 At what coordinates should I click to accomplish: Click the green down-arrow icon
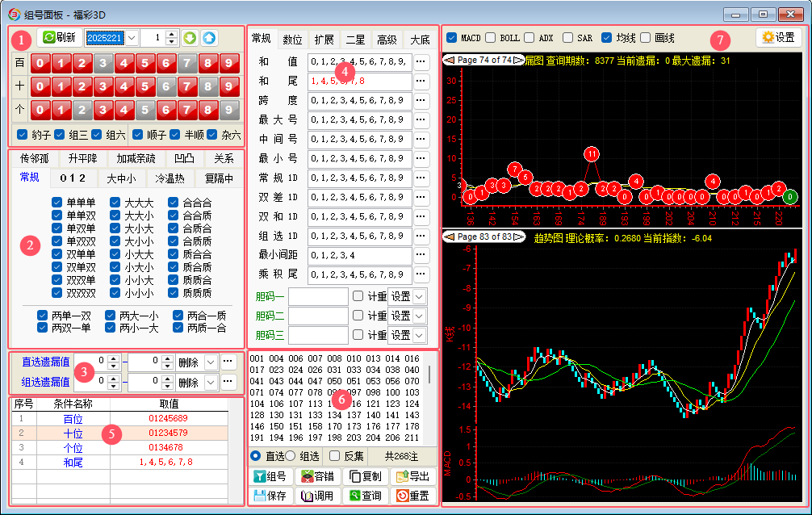pos(189,38)
